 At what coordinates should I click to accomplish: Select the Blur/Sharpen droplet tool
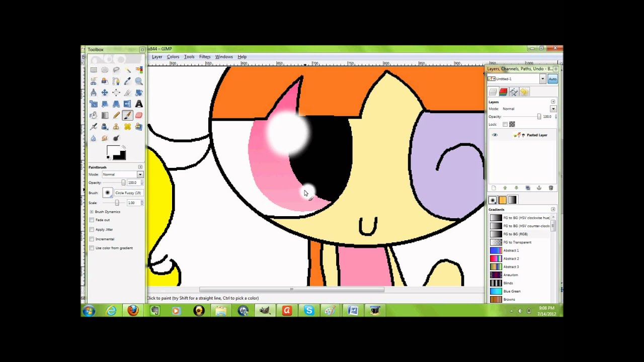click(x=94, y=138)
